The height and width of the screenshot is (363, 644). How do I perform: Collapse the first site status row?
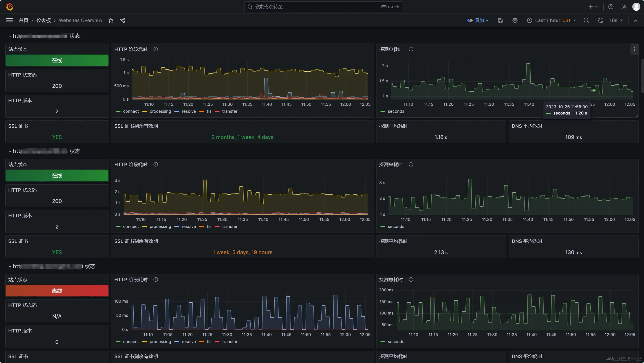10,36
